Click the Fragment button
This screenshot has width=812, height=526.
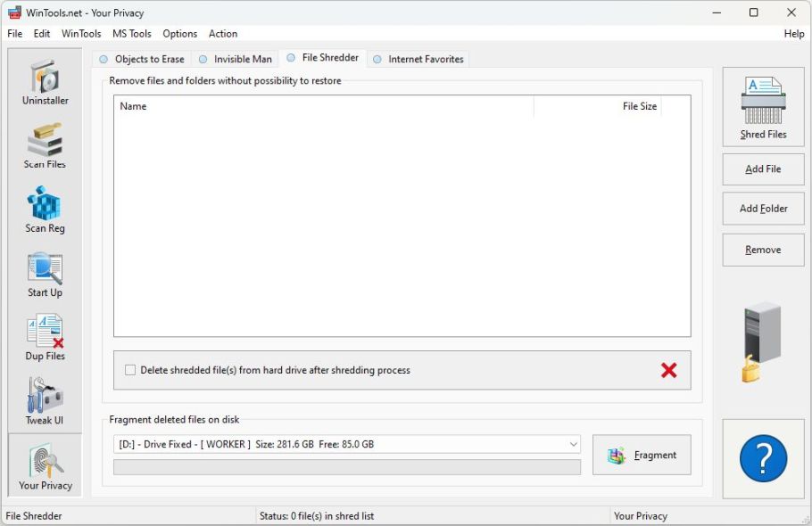point(642,456)
